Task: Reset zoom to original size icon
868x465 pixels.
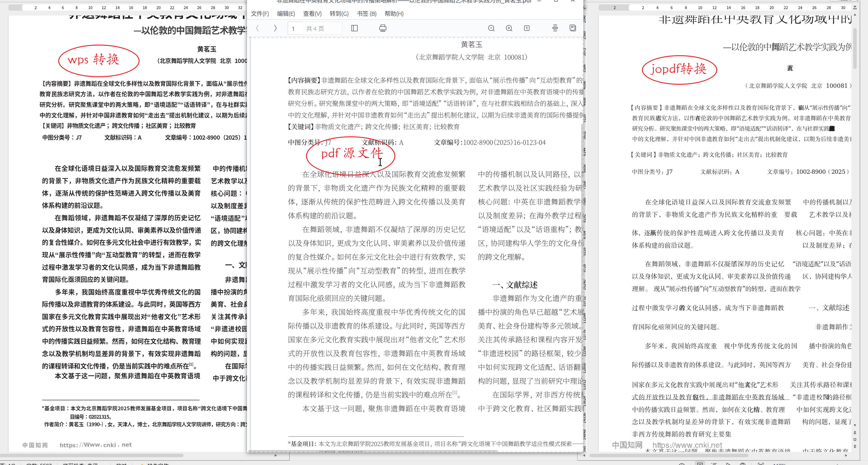Action: coord(527,28)
